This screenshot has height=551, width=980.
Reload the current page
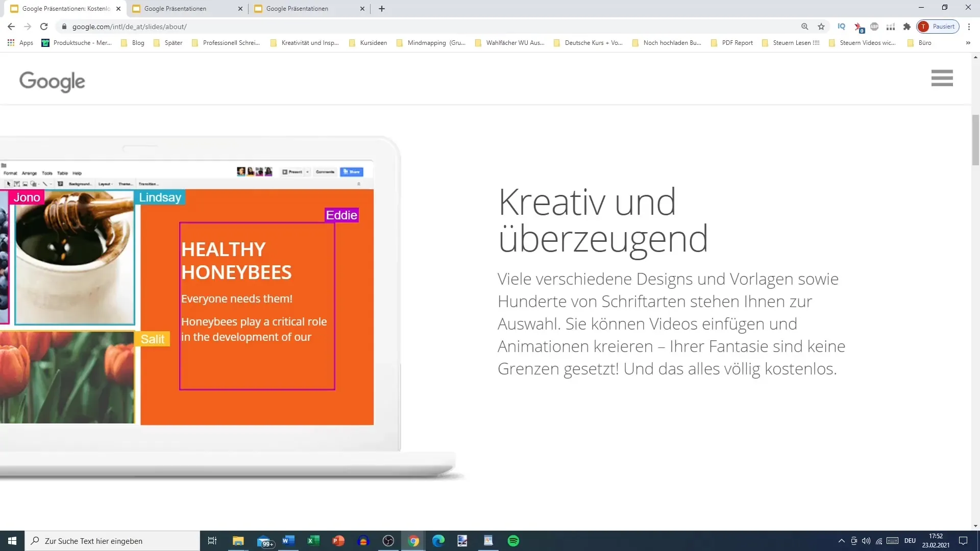[44, 27]
